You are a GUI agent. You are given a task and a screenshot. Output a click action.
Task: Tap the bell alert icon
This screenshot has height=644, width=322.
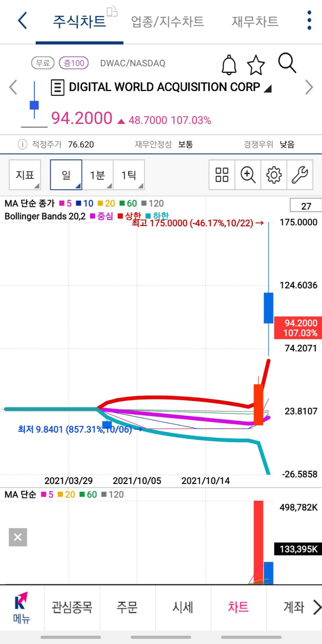point(229,65)
